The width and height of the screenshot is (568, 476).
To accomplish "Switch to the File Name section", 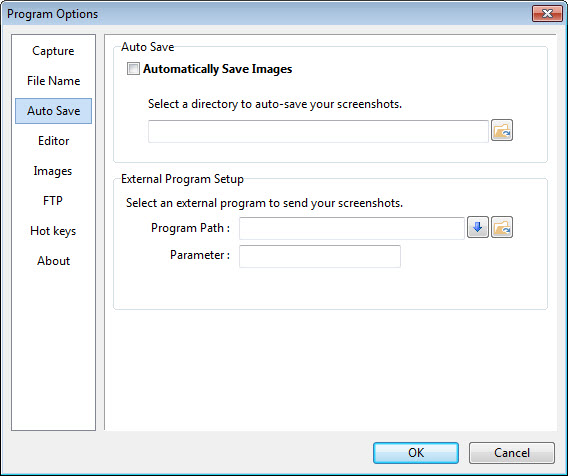I will point(53,80).
